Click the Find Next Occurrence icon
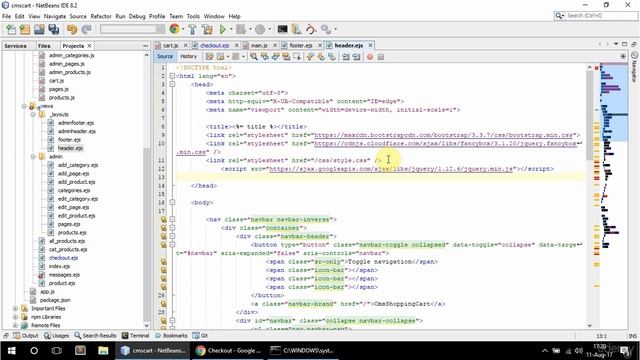Image resolution: width=640 pixels, height=360 pixels. pos(275,57)
